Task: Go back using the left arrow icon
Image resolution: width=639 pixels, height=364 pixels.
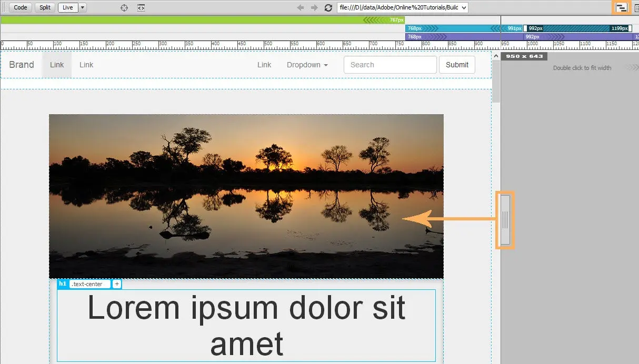Action: pos(301,8)
